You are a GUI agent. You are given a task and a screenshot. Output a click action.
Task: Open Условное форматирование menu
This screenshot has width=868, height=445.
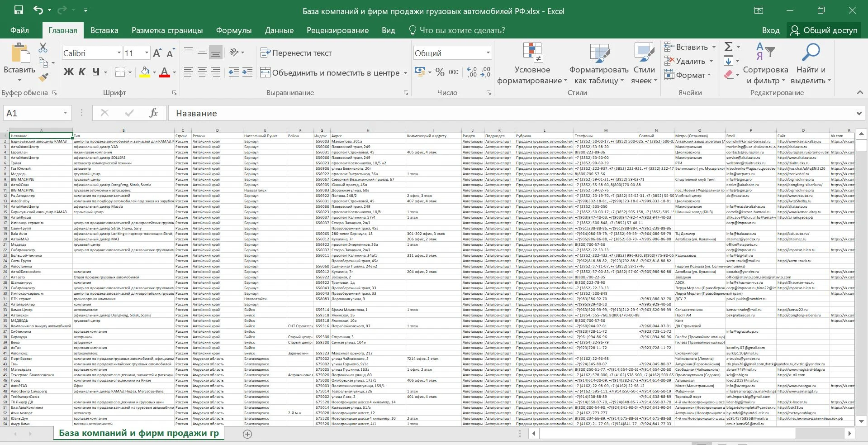point(532,63)
